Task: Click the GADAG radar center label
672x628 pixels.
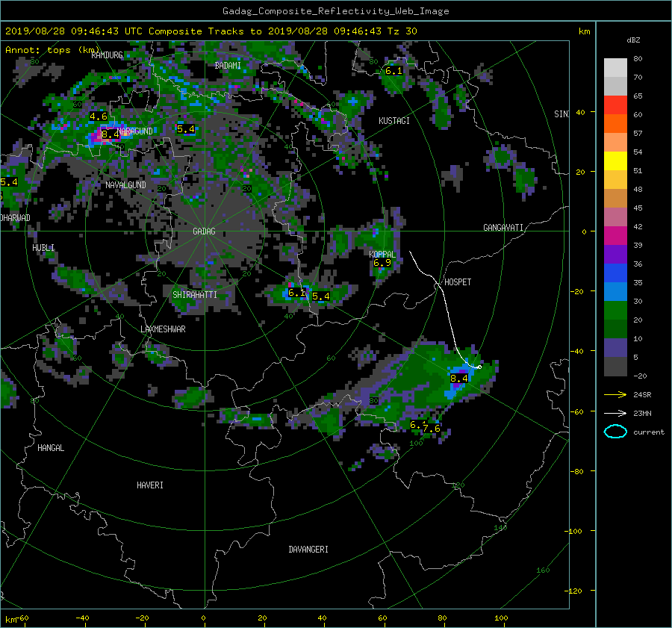Action: pyautogui.click(x=204, y=231)
